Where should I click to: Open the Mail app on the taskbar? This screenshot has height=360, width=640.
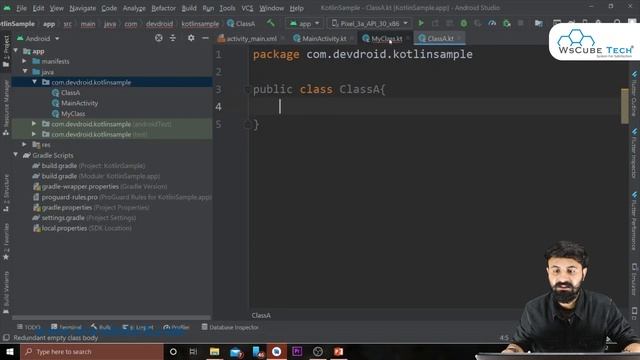[236, 351]
